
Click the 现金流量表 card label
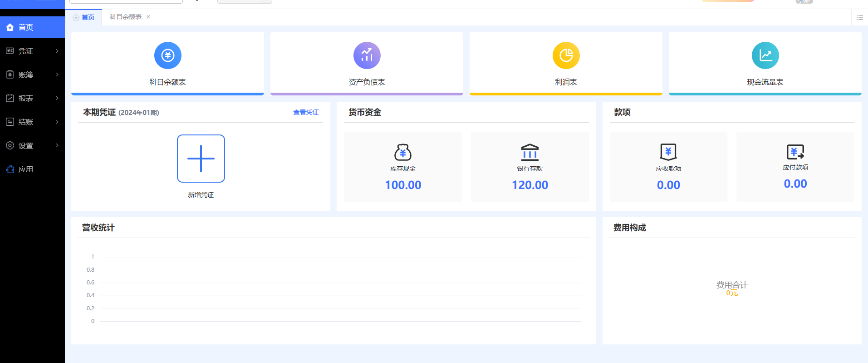coord(765,82)
